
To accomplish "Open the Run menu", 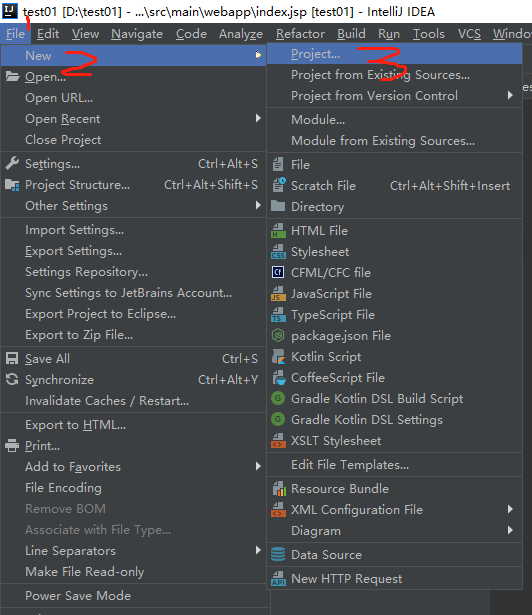I will [389, 34].
